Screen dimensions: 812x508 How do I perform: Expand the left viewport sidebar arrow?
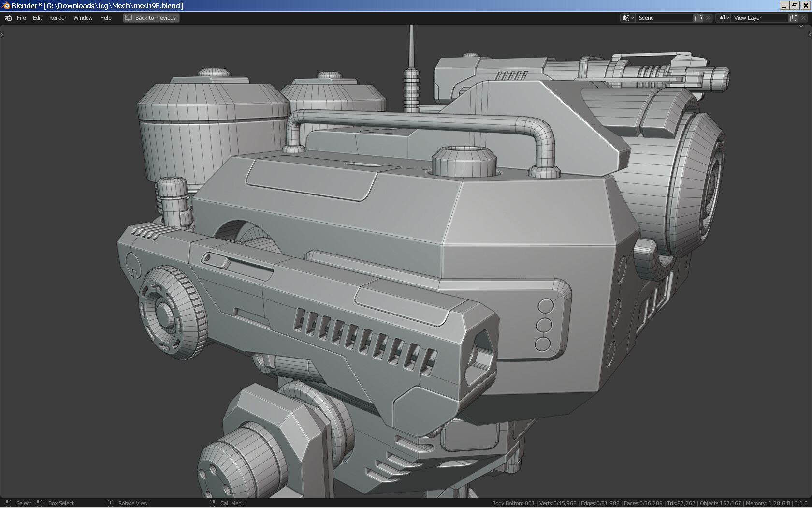click(x=2, y=34)
